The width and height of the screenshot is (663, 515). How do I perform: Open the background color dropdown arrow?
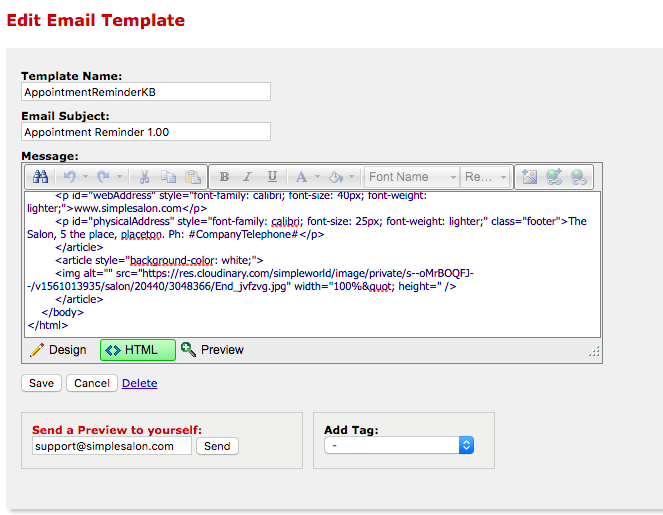pyautogui.click(x=351, y=177)
